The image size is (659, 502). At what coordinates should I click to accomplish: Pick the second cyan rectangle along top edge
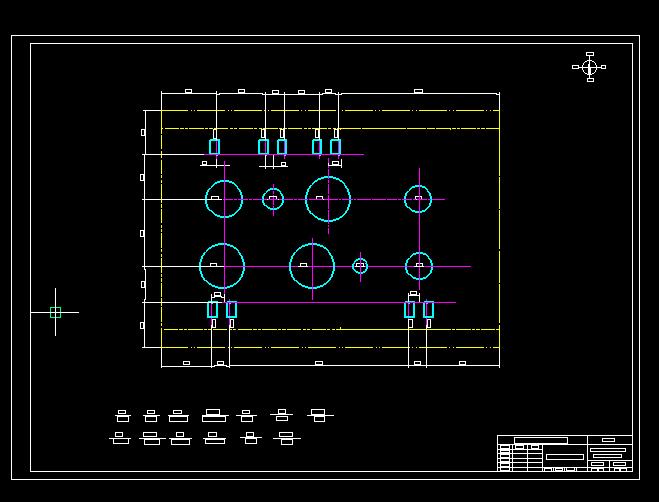[264, 147]
